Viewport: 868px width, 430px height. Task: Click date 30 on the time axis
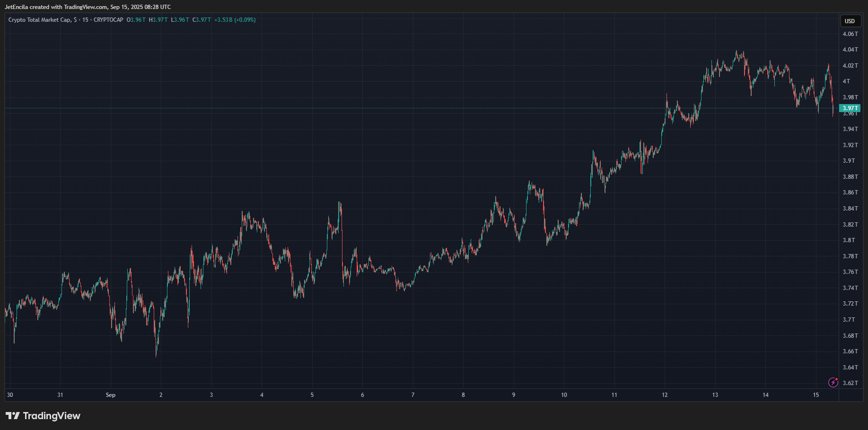[10, 395]
